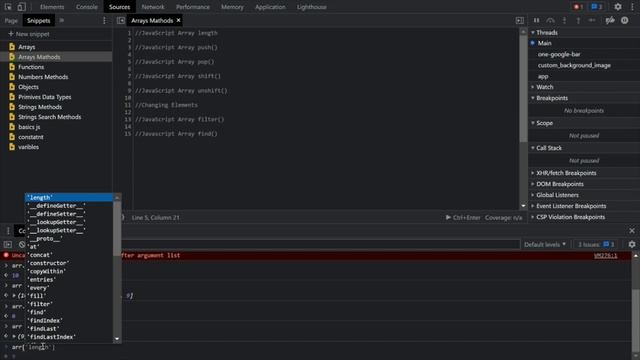The height and width of the screenshot is (360, 640).
Task: Step out of current function
Action: (x=578, y=20)
